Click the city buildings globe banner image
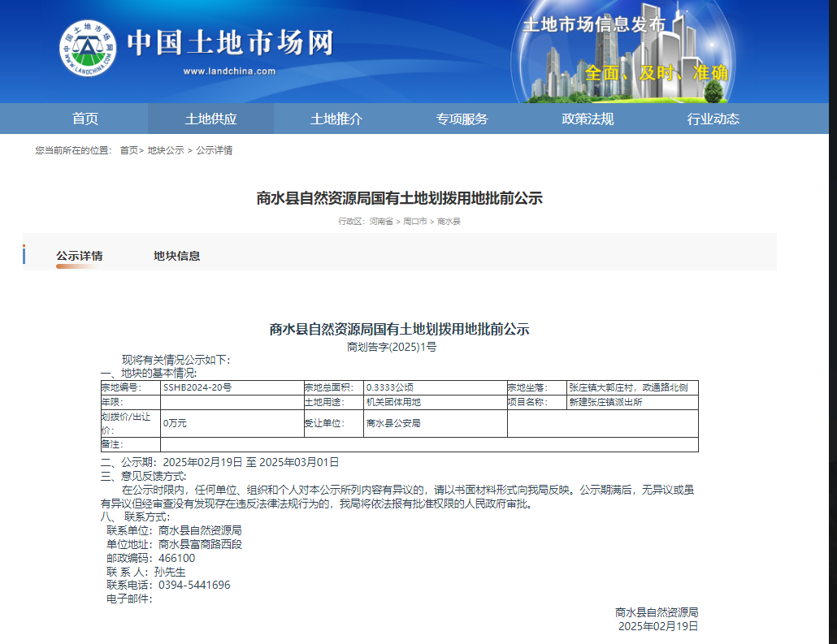837x644 pixels. click(x=623, y=55)
